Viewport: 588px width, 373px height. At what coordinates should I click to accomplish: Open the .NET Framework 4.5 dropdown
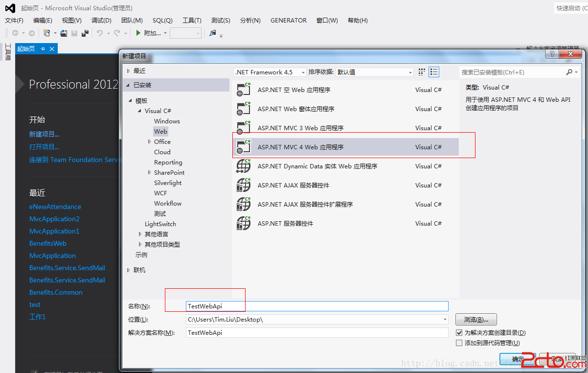tap(270, 72)
